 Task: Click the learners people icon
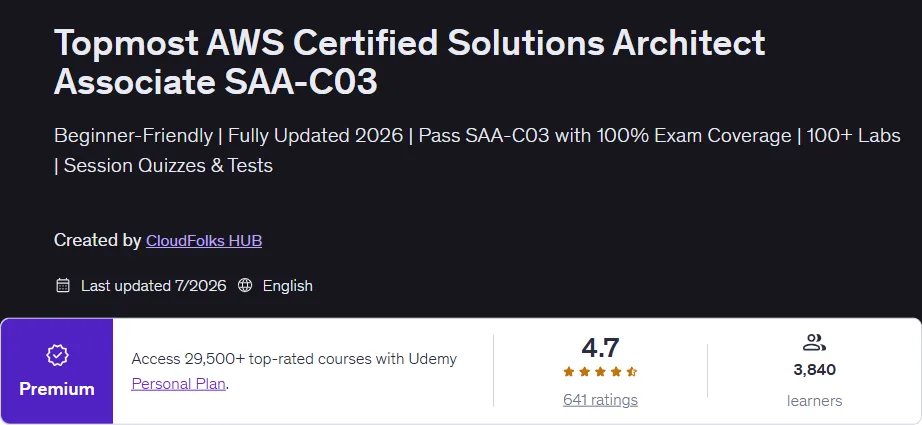pyautogui.click(x=814, y=343)
